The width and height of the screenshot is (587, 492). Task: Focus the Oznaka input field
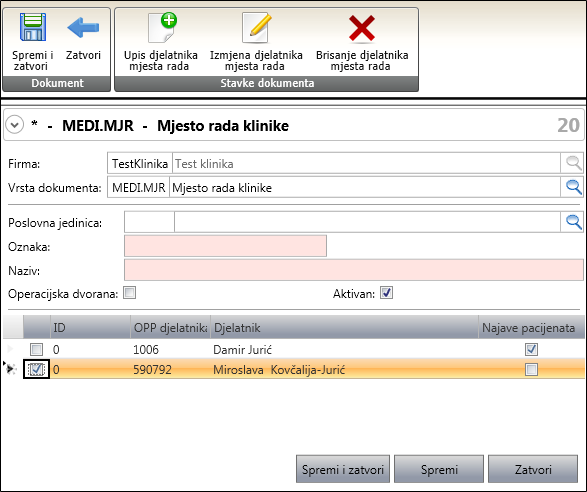(x=225, y=246)
